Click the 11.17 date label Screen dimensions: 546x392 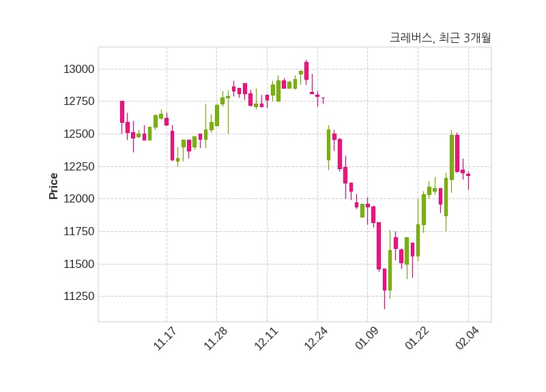tap(164, 339)
